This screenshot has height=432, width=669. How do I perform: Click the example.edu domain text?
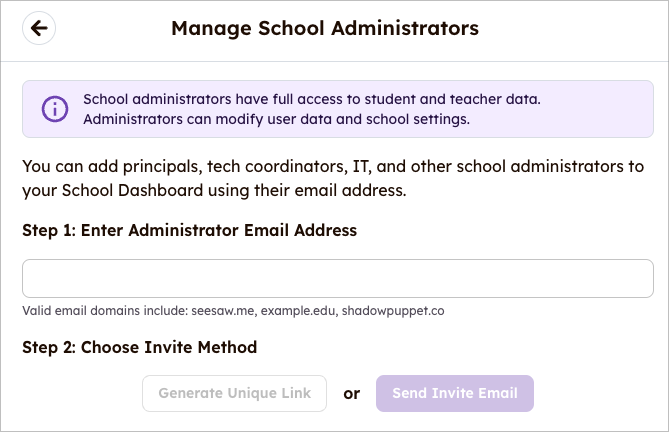tap(297, 311)
